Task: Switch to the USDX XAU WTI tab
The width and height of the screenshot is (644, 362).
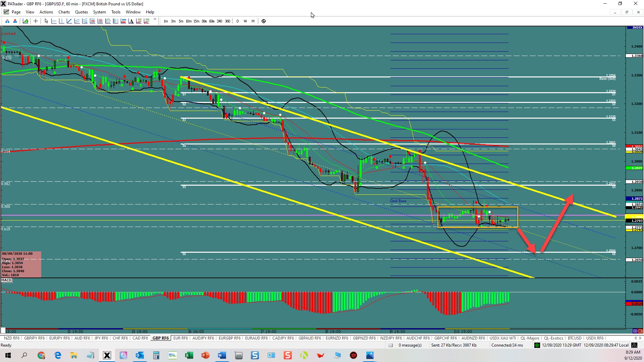Action: point(503,338)
